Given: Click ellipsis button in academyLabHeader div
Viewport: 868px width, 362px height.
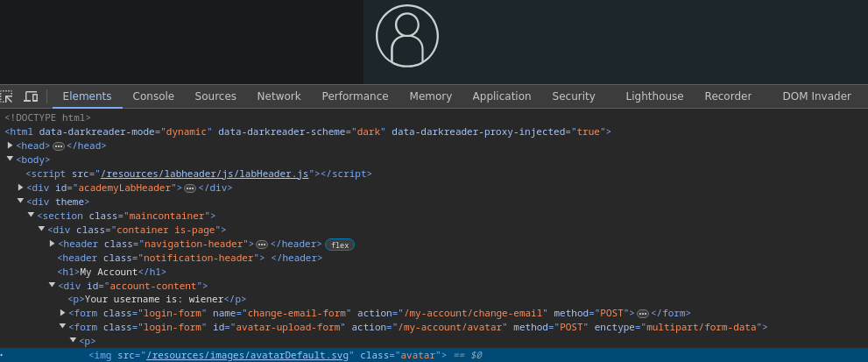Looking at the screenshot, I should pyautogui.click(x=190, y=188).
